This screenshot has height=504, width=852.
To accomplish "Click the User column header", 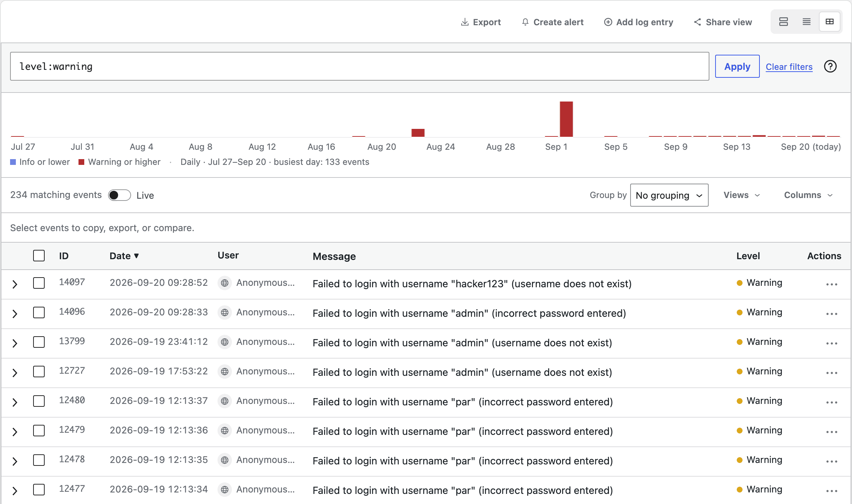I will [228, 255].
